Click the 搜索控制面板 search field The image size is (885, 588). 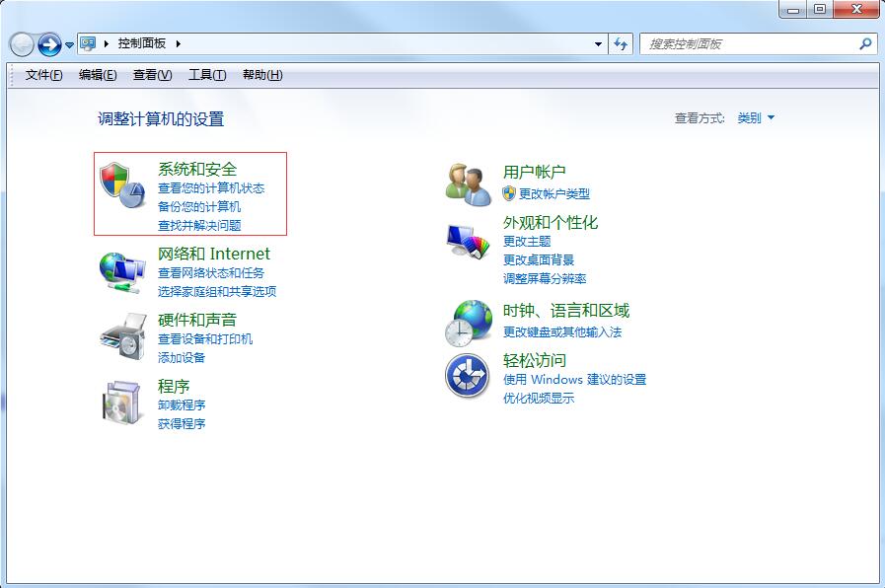pos(759,43)
